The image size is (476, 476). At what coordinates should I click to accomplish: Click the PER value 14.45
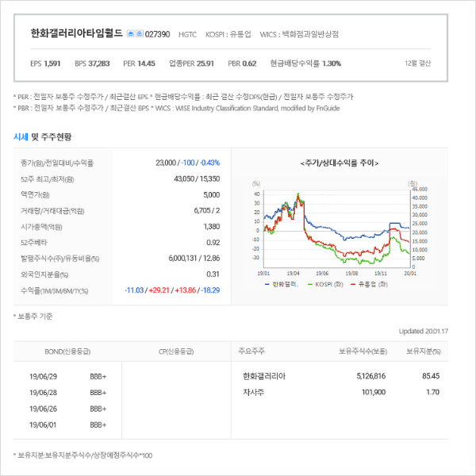tap(146, 63)
